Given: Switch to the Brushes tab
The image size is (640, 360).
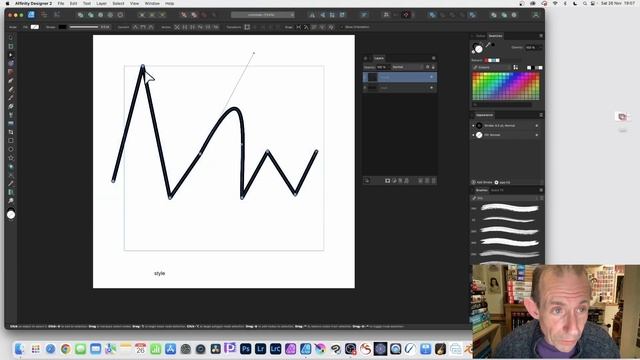Looking at the screenshot, I should (482, 190).
